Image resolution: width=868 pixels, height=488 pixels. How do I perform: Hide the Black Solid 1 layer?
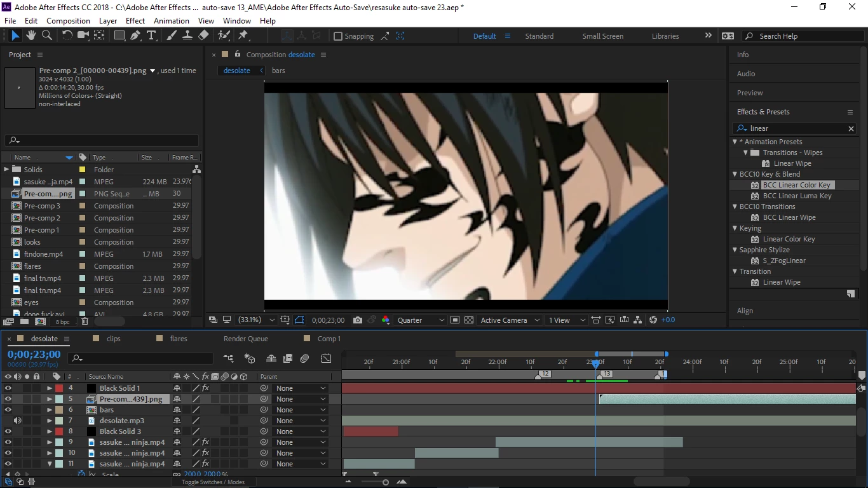(8, 388)
